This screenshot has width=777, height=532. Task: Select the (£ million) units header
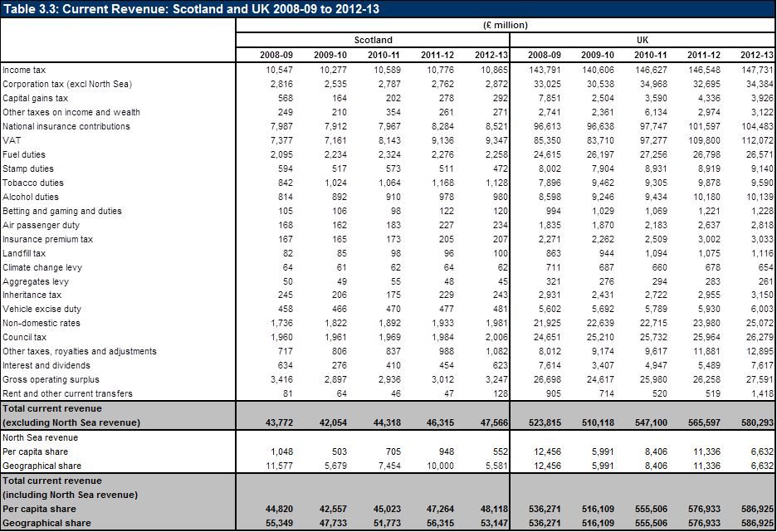tap(506, 25)
